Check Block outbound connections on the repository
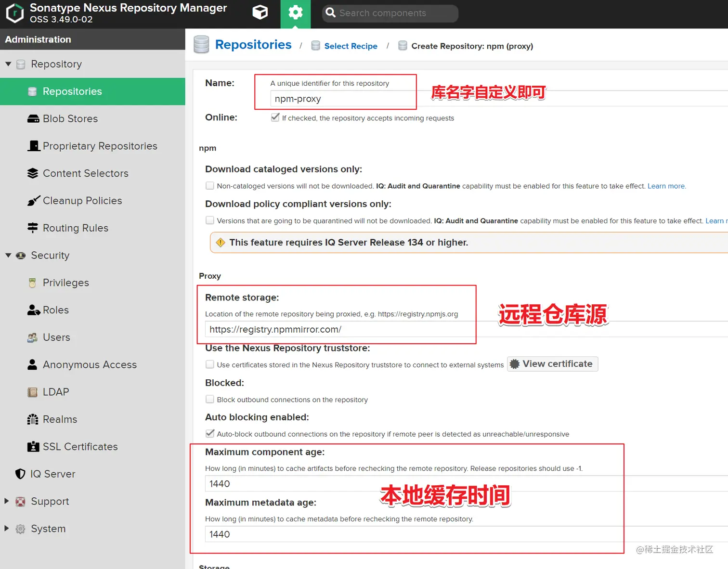The width and height of the screenshot is (728, 569). pos(210,399)
